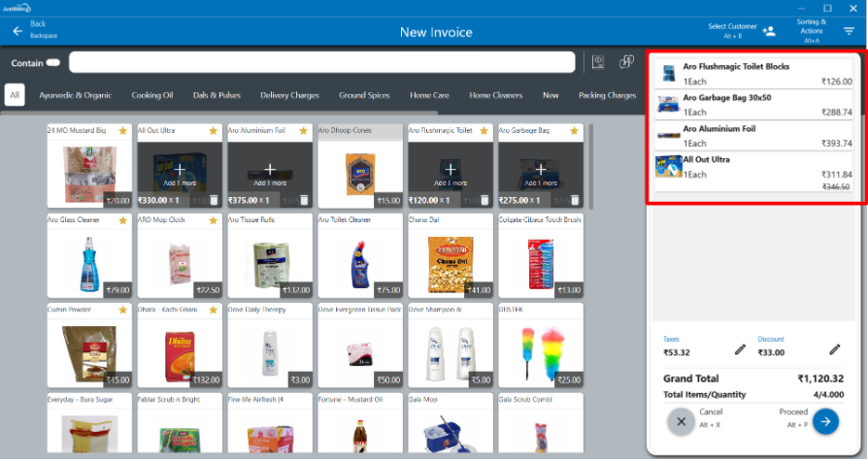The width and height of the screenshot is (868, 461).
Task: Toggle the Contain search switch
Action: pyautogui.click(x=52, y=63)
